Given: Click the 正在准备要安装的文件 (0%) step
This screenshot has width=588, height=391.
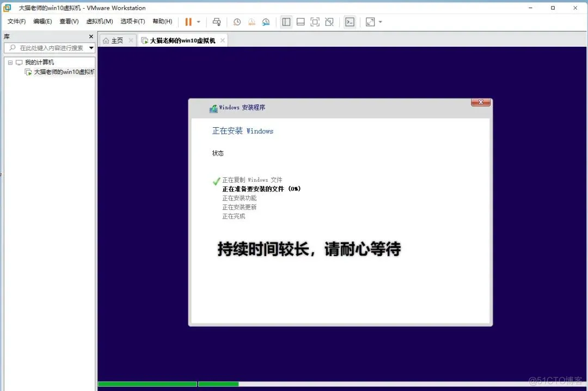Looking at the screenshot, I should coord(261,189).
